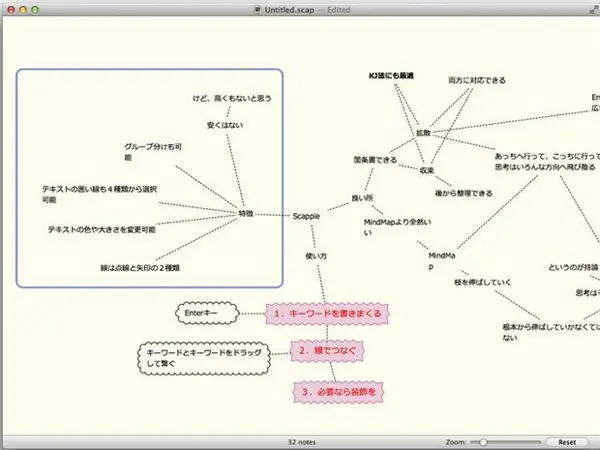This screenshot has height=450, width=600.
Task: Select the "後から整理できる" note
Action: (x=464, y=193)
